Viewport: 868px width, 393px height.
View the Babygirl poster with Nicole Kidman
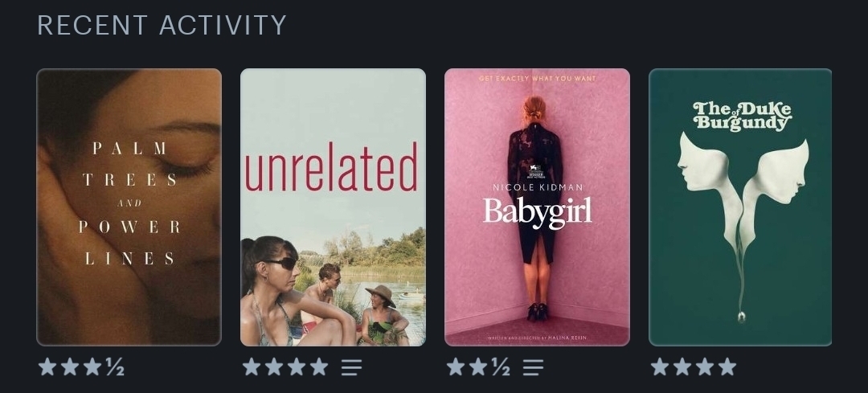[x=537, y=207]
